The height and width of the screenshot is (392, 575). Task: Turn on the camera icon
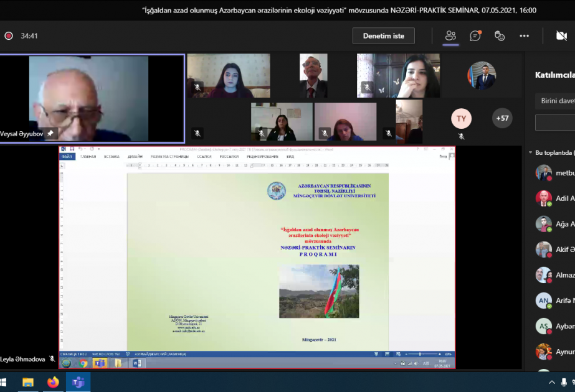tap(561, 36)
